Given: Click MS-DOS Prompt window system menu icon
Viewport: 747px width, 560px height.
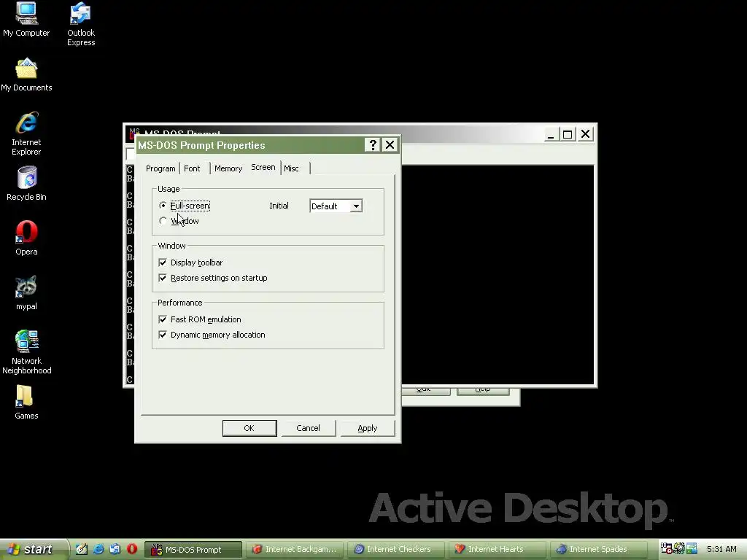Looking at the screenshot, I should (x=134, y=131).
